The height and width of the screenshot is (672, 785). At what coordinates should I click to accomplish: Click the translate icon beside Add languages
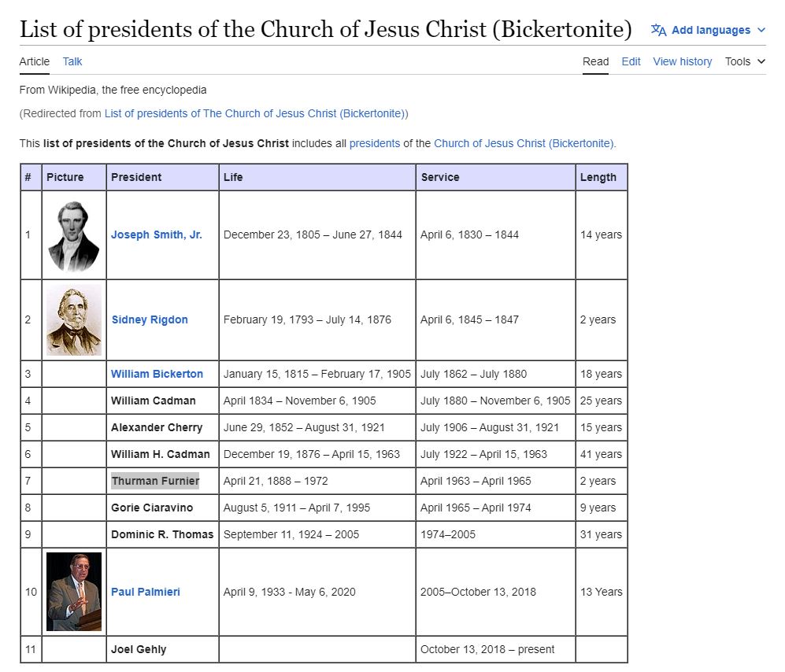coord(658,30)
